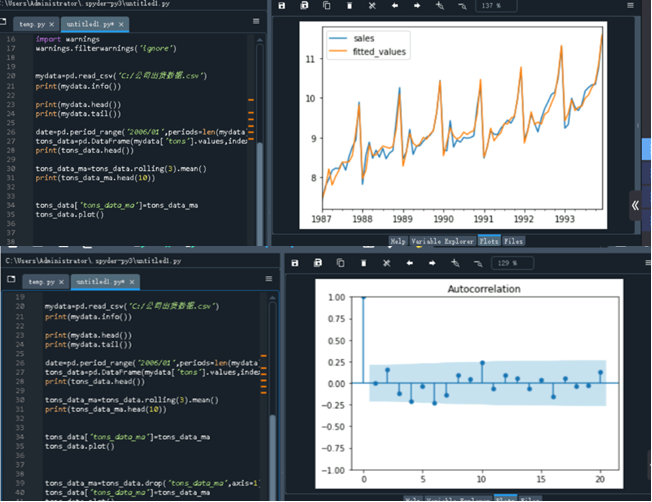Click print(tons_data_ma.head(10)) in upper editor
The image size is (652, 502).
click(x=95, y=178)
